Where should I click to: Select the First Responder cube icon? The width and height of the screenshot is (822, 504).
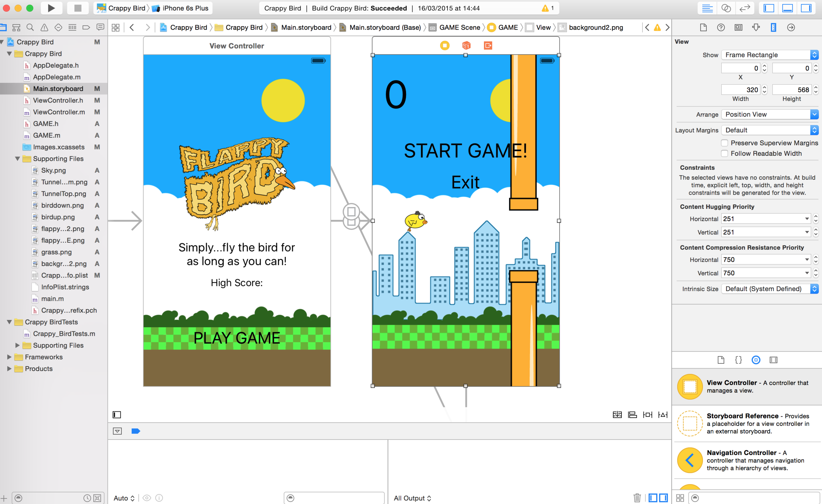pyautogui.click(x=466, y=45)
